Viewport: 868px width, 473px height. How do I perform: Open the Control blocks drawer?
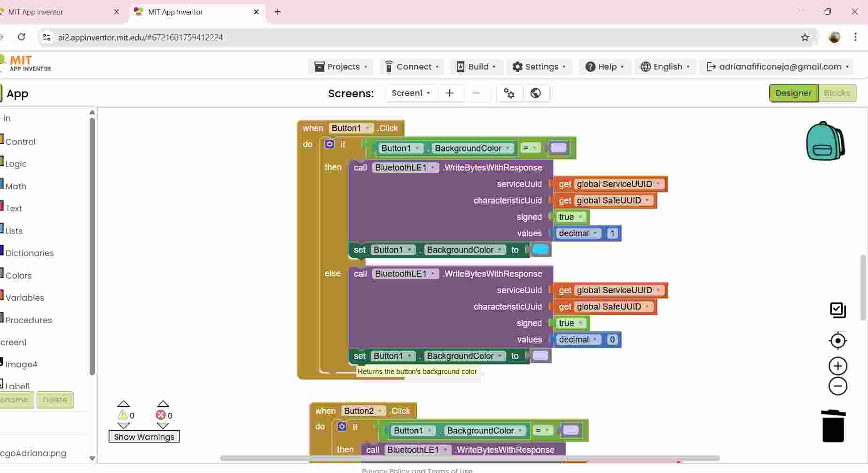(20, 142)
